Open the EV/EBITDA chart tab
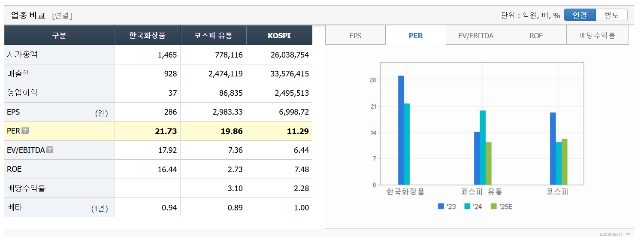The height and width of the screenshot is (237, 644). pyautogui.click(x=476, y=35)
